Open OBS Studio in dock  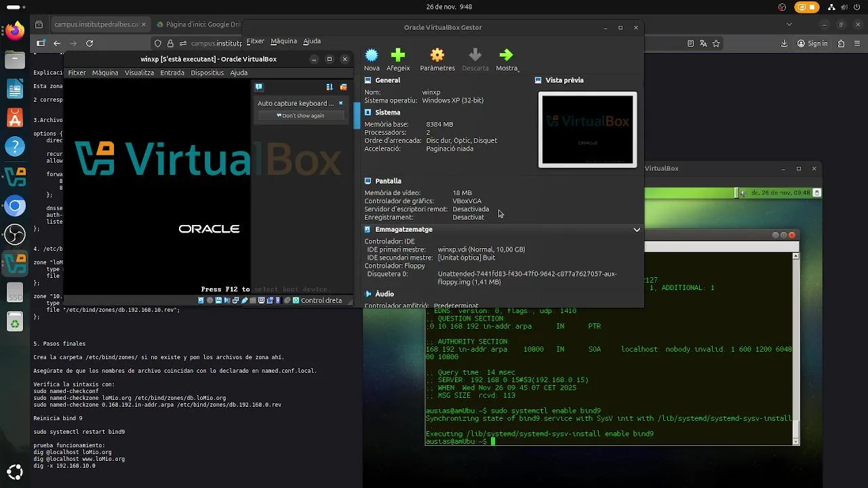[15, 235]
